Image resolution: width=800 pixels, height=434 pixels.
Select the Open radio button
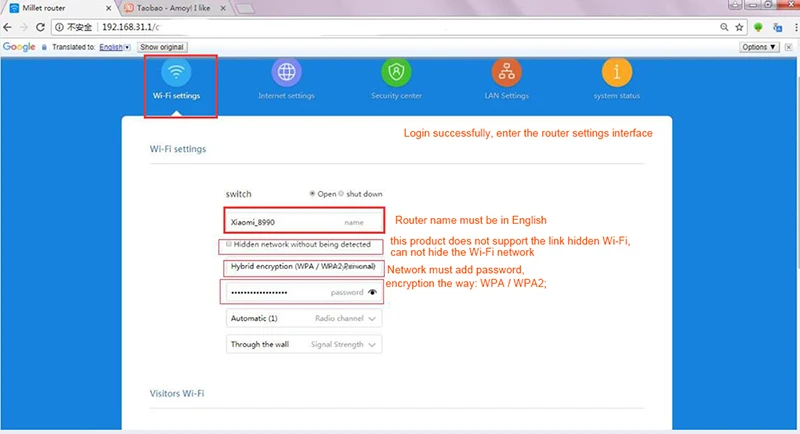(x=312, y=194)
